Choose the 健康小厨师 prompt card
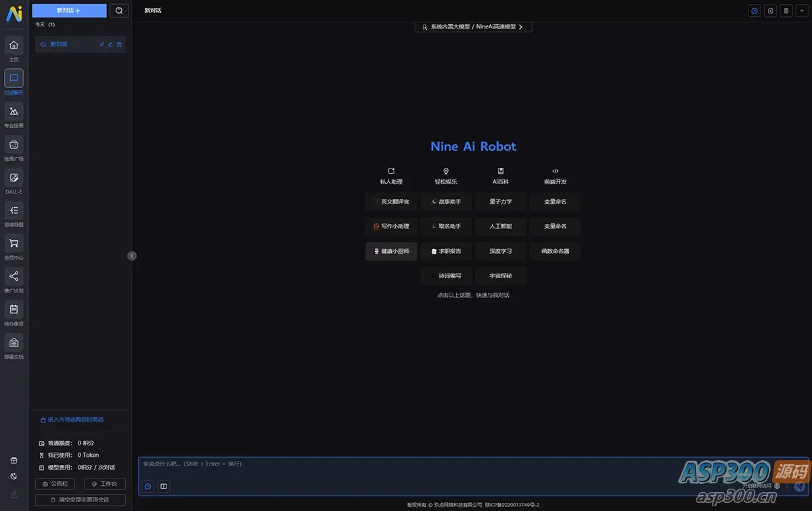The image size is (812, 511). [x=391, y=251]
